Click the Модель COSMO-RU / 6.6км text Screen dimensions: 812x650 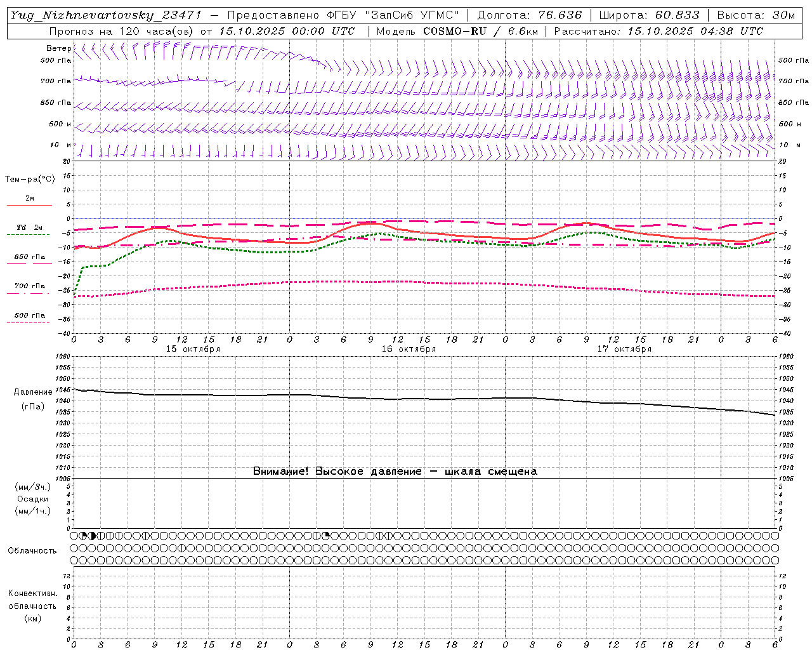point(457,31)
